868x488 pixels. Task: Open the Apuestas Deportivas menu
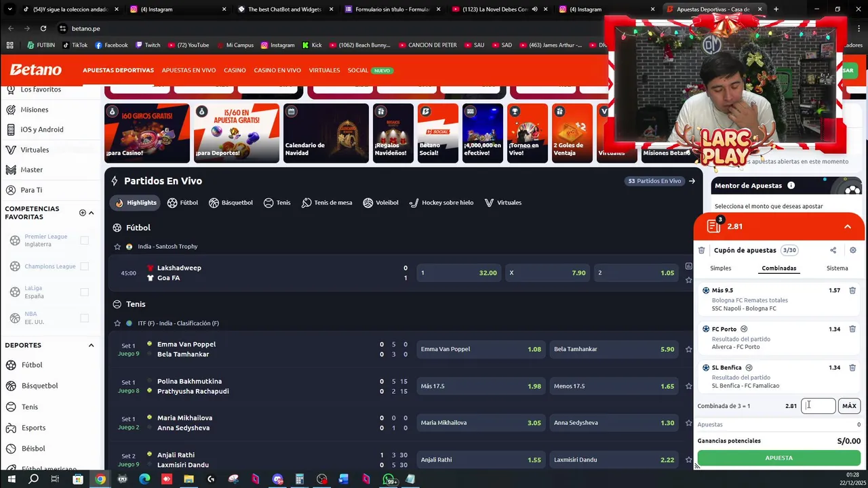pos(118,70)
